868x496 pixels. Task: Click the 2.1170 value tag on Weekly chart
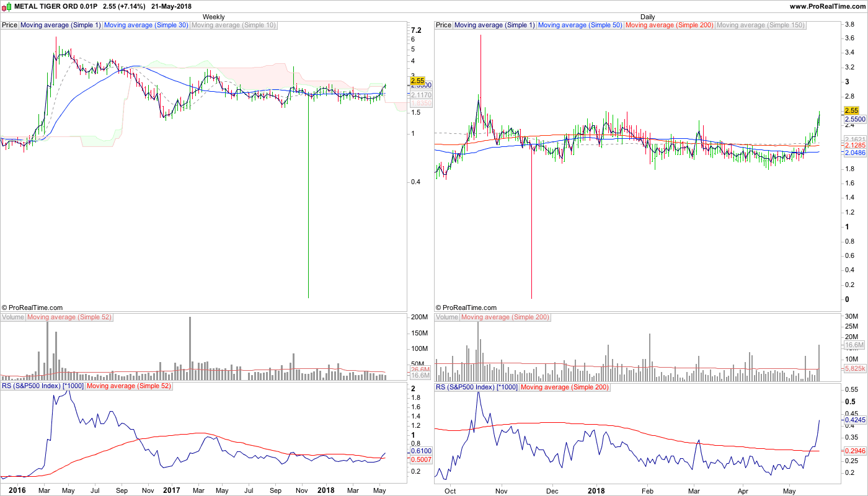pos(420,95)
